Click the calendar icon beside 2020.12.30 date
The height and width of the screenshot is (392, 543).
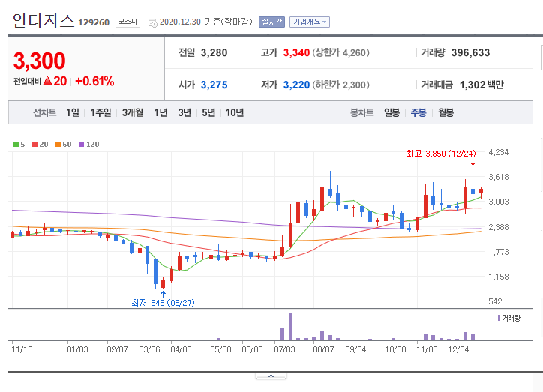click(x=152, y=22)
